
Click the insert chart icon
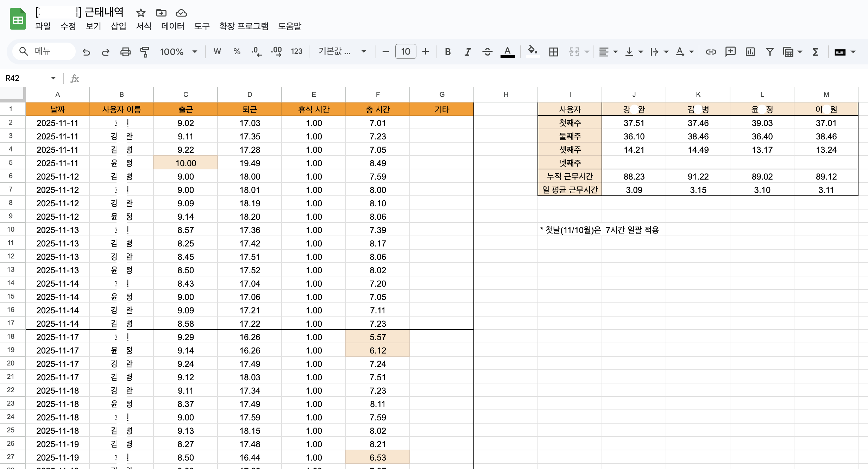[750, 52]
